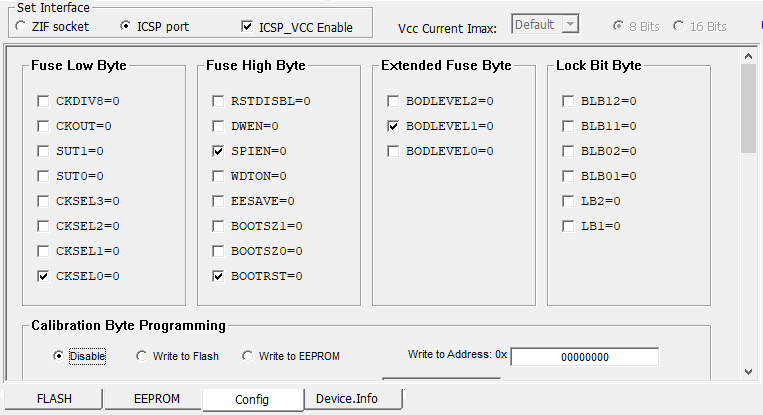This screenshot has width=763, height=415.
Task: Switch to the EEPROM tab
Action: 157,399
